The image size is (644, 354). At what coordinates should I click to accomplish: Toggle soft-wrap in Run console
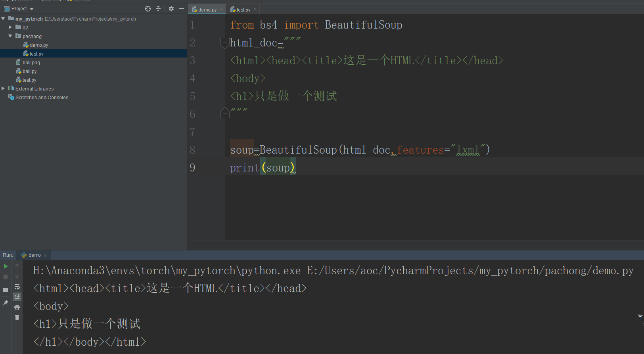[17, 287]
